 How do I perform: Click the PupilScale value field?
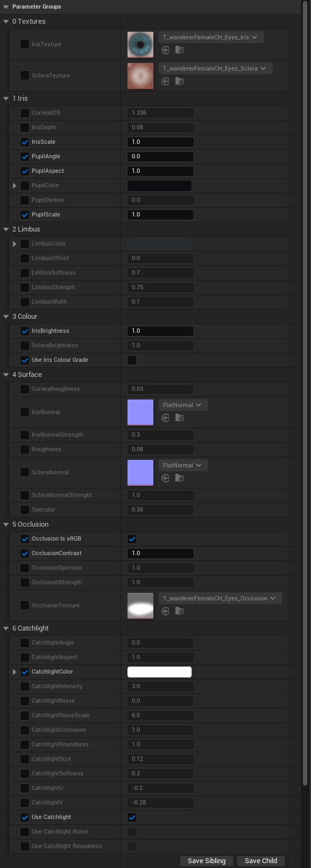click(x=160, y=215)
